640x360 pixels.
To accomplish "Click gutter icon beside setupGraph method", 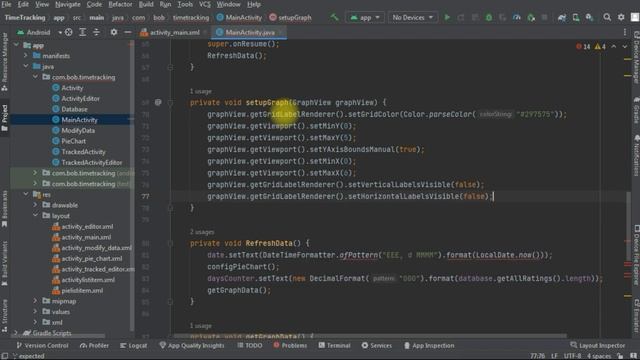I will coord(158,102).
